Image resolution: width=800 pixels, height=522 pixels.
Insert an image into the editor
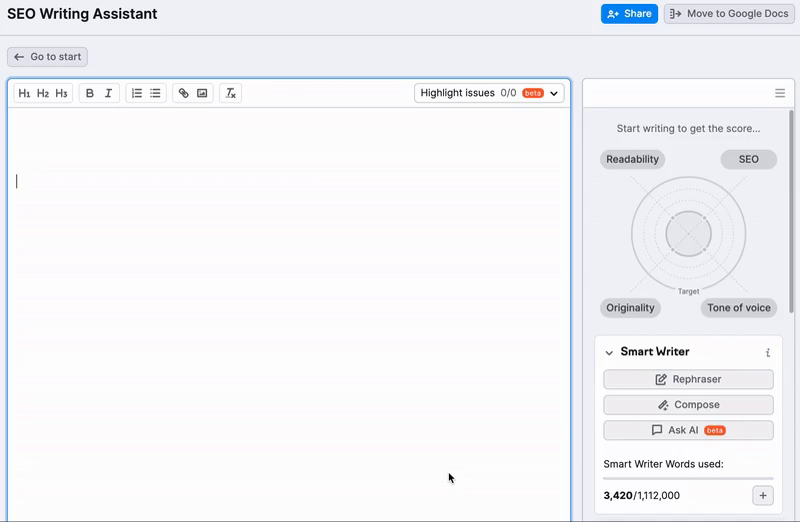pos(203,93)
